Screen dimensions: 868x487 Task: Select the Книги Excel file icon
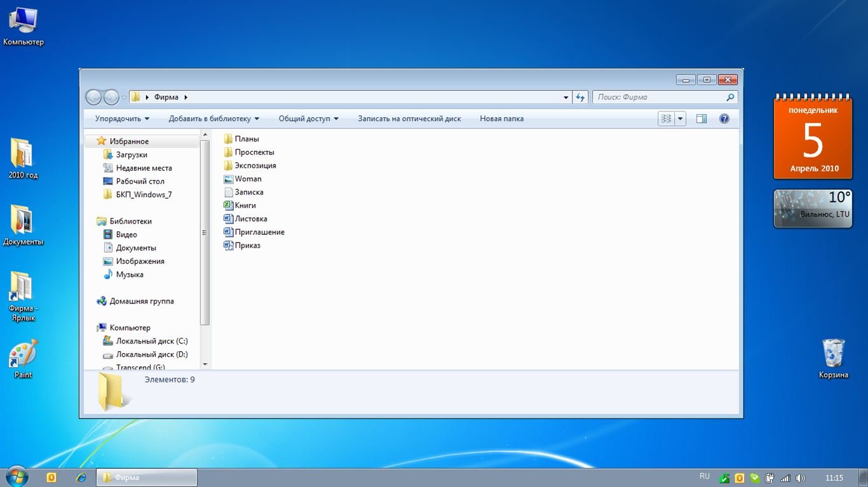pos(229,205)
